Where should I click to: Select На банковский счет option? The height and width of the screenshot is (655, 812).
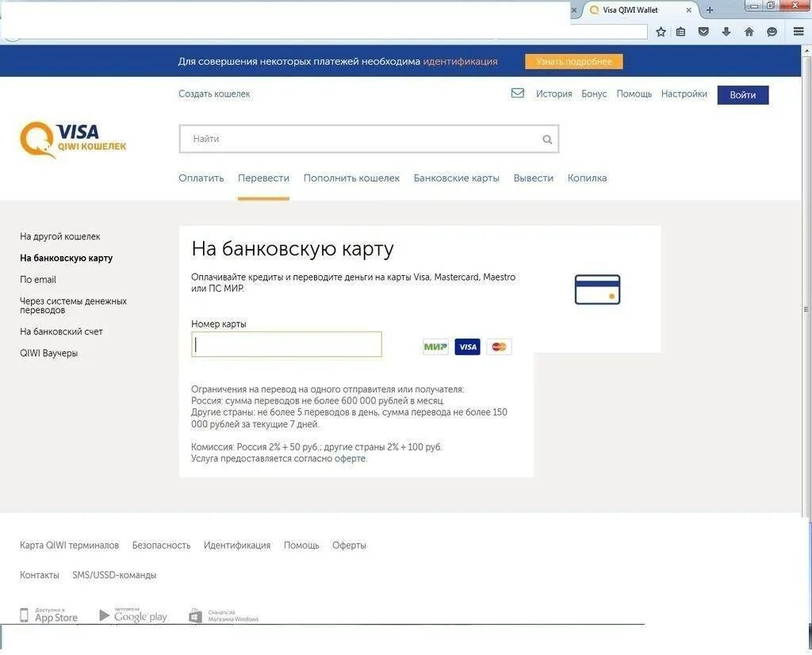tap(61, 332)
